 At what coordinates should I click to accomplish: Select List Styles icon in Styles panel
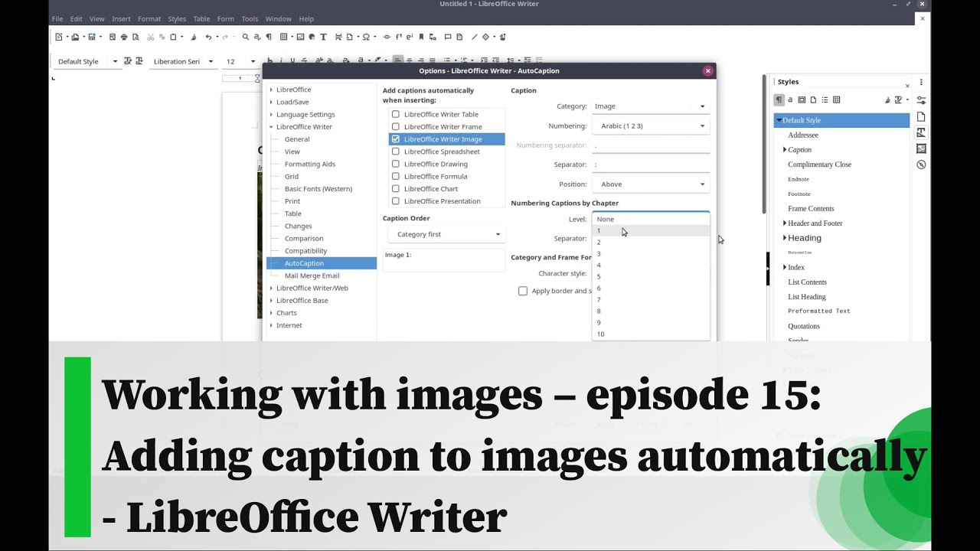coord(825,99)
